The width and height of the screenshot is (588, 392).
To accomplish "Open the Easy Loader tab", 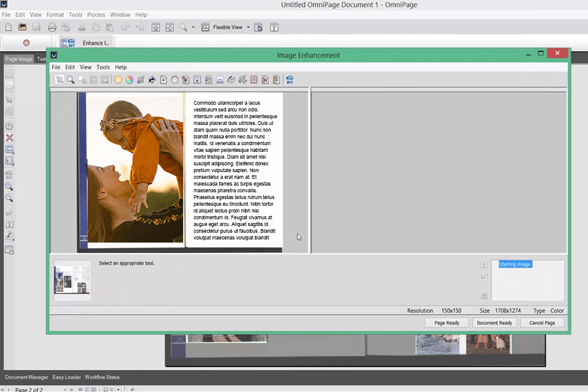I will [x=66, y=377].
